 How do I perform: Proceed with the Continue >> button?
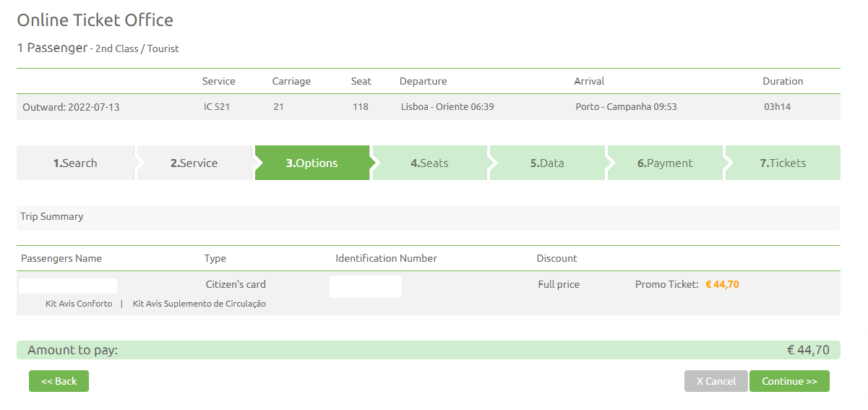(789, 381)
